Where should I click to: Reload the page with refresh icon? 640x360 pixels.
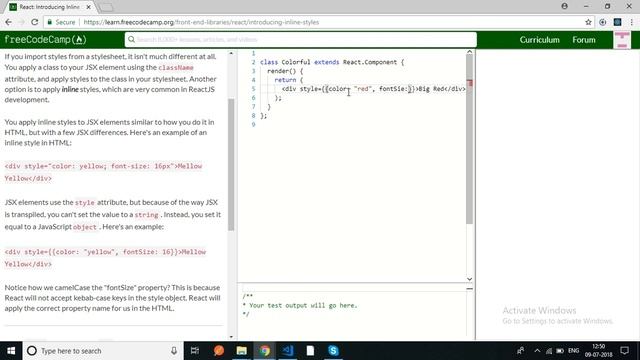click(34, 22)
